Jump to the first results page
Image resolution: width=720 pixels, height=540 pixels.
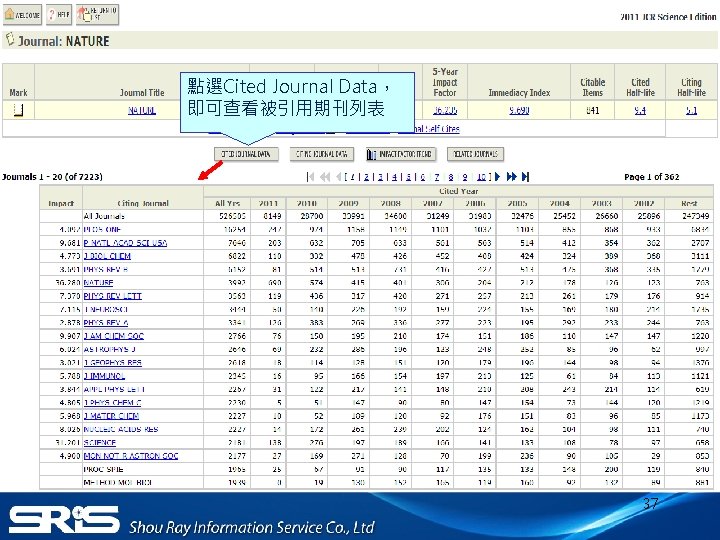pyautogui.click(x=310, y=177)
